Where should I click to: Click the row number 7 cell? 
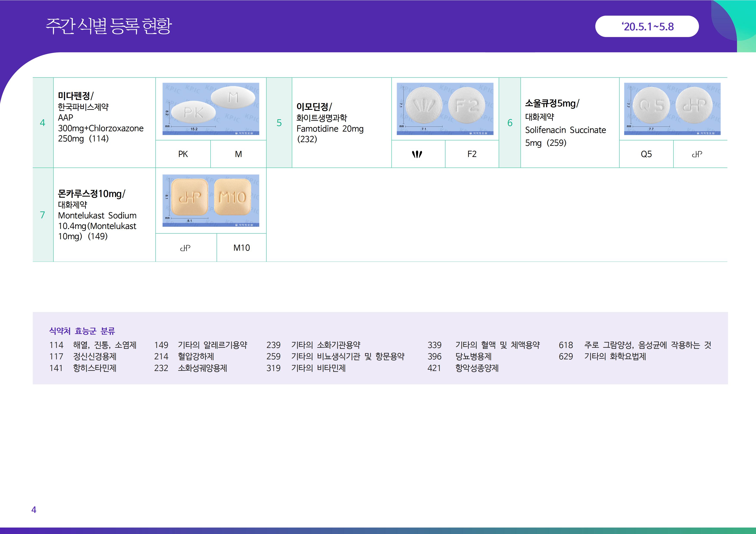pos(42,215)
